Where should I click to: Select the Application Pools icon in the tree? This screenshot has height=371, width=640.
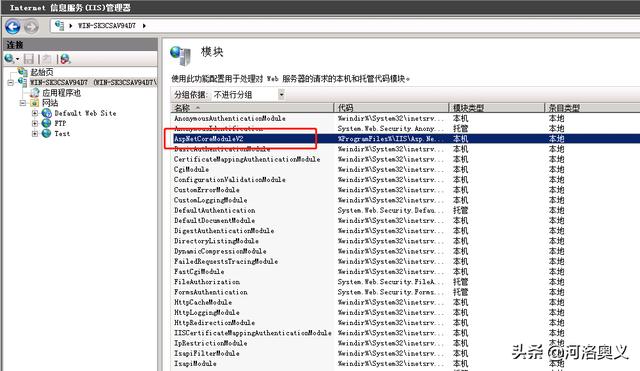tap(35, 93)
